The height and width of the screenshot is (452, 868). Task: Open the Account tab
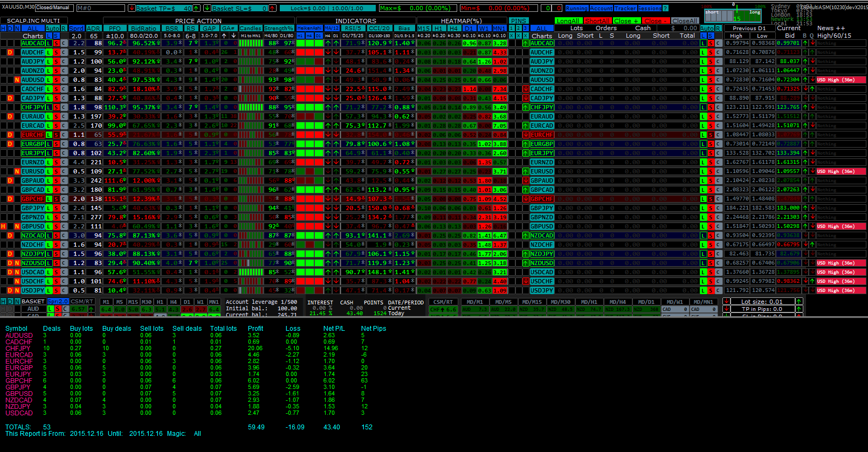601,8
